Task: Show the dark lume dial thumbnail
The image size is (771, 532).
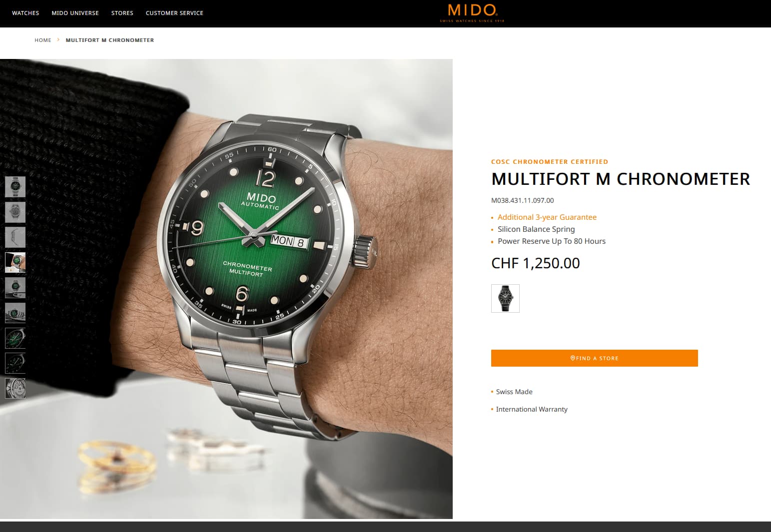Action: pyautogui.click(x=15, y=363)
